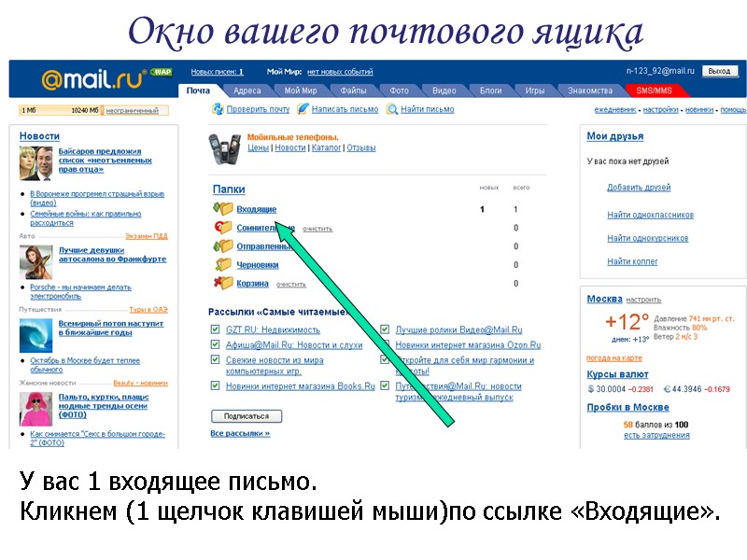747x560 pixels.
Task: Click the Write letter feather icon
Action: pyautogui.click(x=303, y=109)
